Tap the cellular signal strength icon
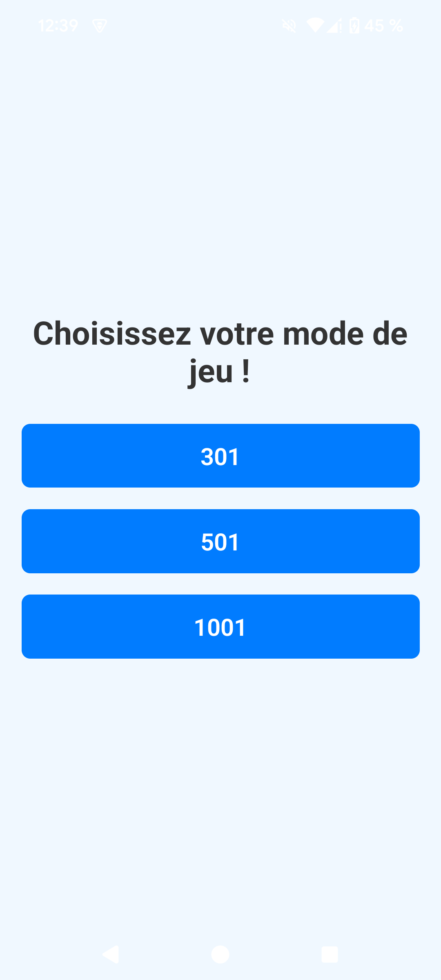Image resolution: width=441 pixels, height=980 pixels. pos(334,26)
